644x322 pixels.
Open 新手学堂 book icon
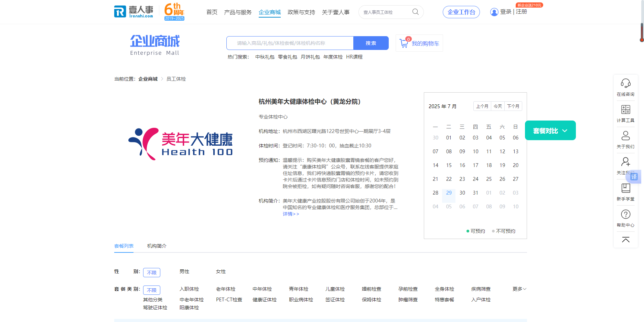(x=625, y=188)
